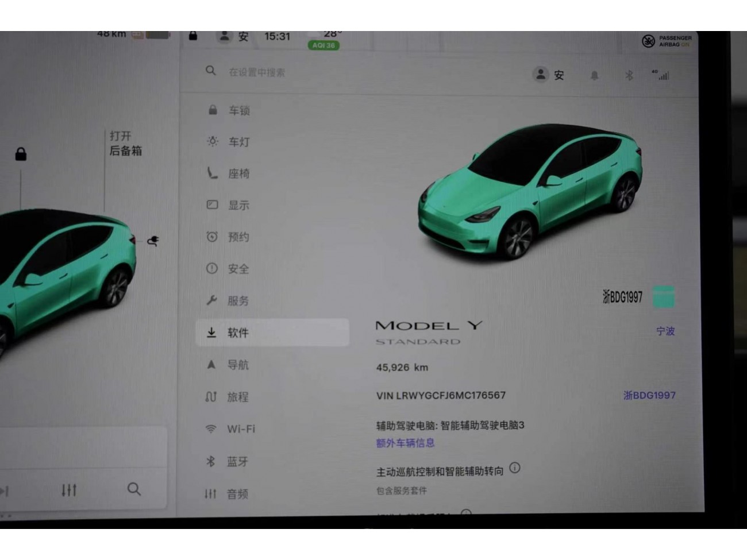Tap 打开后备箱 to open the trunk
This screenshot has width=747, height=560.
pyautogui.click(x=125, y=144)
